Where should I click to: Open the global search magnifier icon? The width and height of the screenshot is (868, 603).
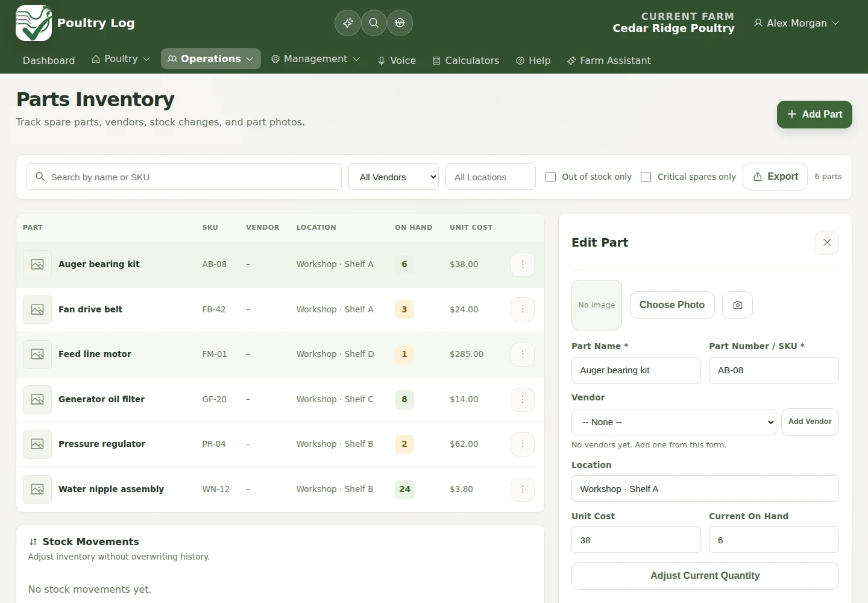tap(374, 23)
